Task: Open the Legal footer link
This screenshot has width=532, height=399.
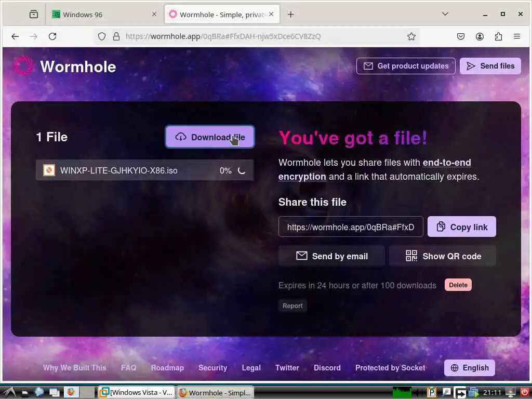Action: [251, 368]
